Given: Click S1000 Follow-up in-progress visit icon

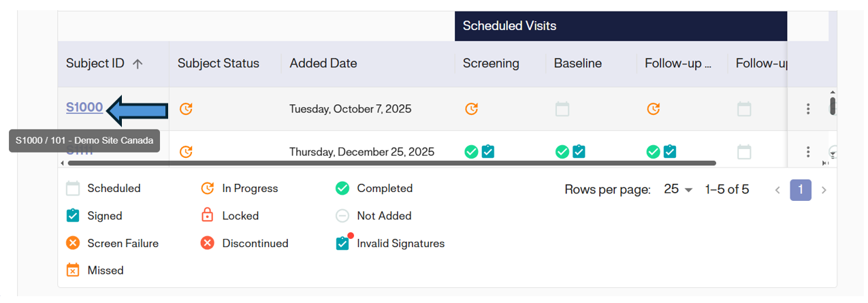Looking at the screenshot, I should pos(653,109).
